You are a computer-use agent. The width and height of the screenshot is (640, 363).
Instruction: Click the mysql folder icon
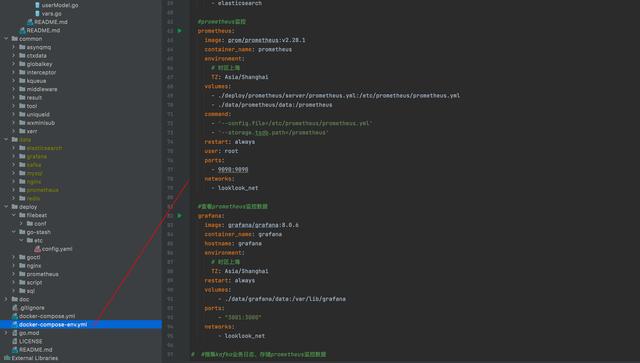click(22, 173)
